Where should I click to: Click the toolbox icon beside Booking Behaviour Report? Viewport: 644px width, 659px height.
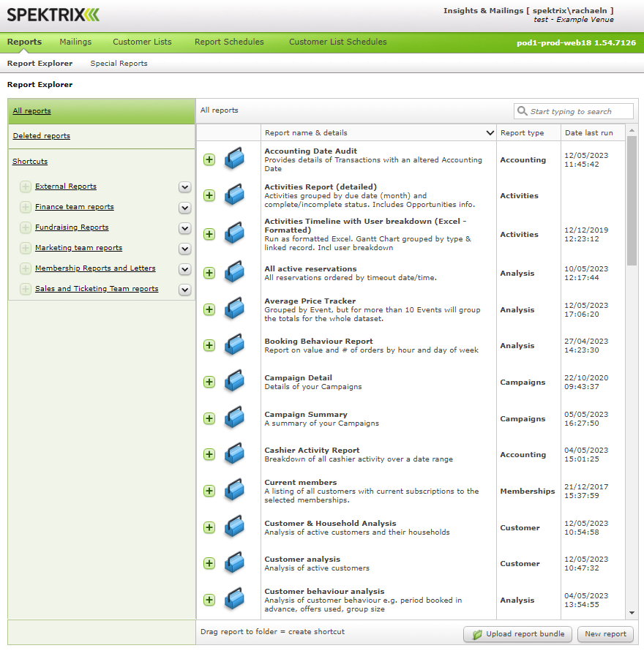pos(234,345)
